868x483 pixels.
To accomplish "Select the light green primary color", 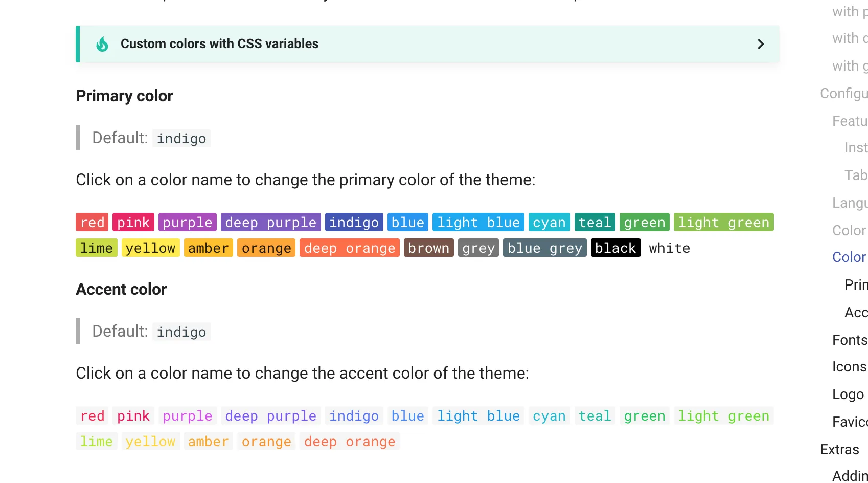I will pyautogui.click(x=723, y=223).
